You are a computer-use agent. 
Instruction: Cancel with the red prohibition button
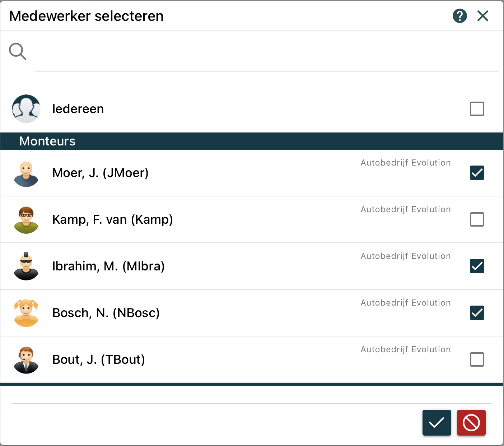471,423
